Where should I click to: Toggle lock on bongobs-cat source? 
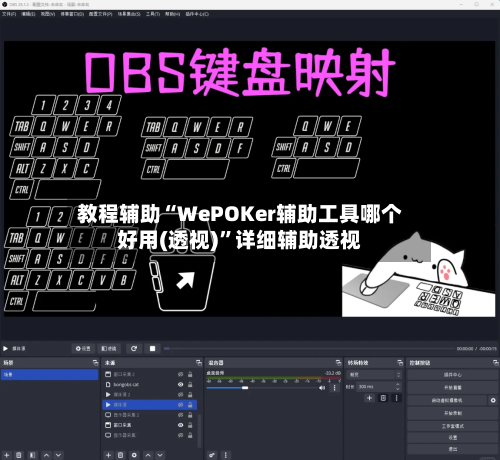pos(190,384)
